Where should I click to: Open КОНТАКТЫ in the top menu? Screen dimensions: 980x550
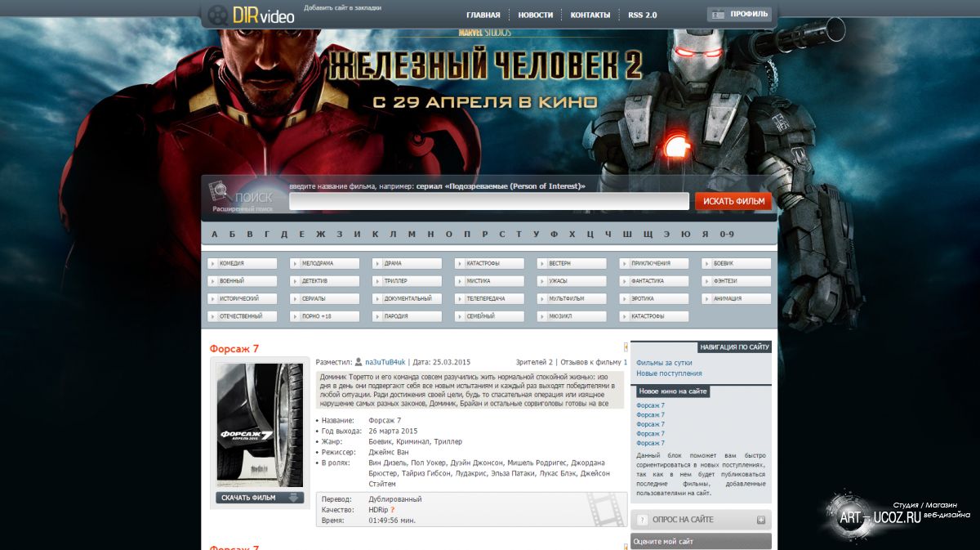coord(590,15)
